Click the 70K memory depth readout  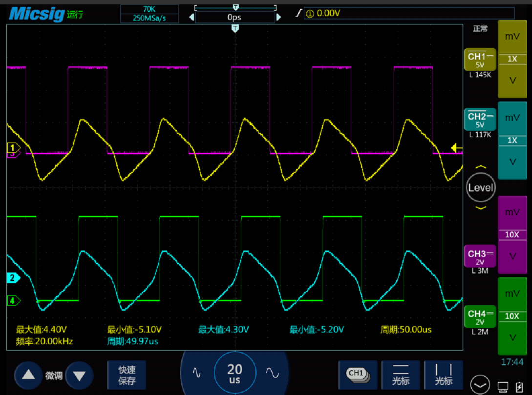pyautogui.click(x=149, y=9)
